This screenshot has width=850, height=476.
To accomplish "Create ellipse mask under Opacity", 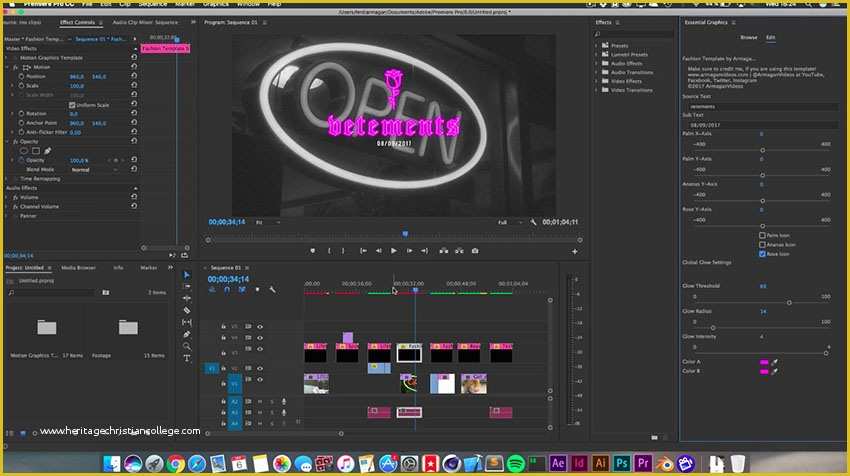I will (x=24, y=151).
